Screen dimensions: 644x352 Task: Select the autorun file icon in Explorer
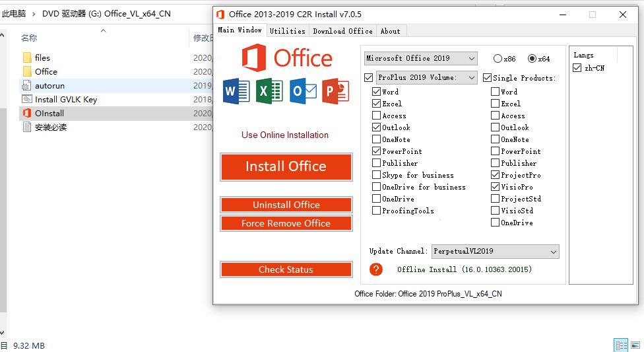pyautogui.click(x=26, y=86)
